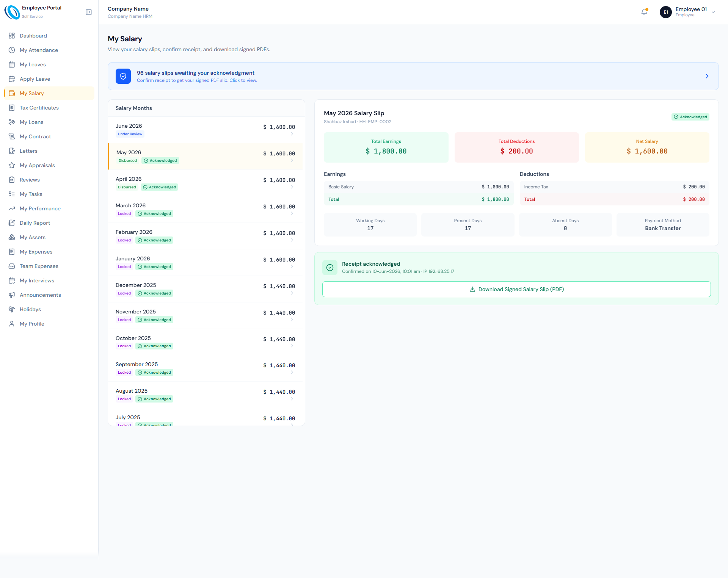Expand the Employee 01 account dropdown arrow
Viewport: 728px width, 578px height.
[x=713, y=12]
